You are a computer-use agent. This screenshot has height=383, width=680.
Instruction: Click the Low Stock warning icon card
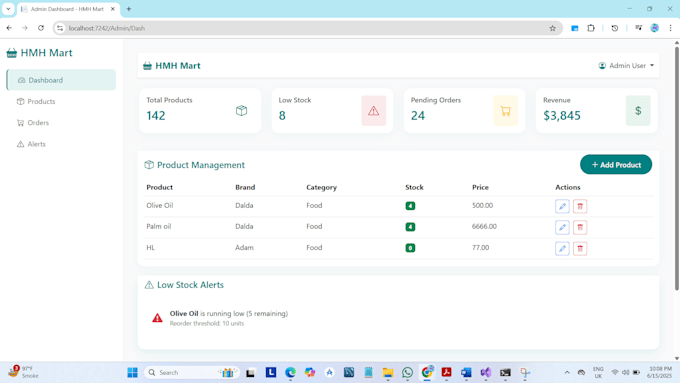[373, 111]
